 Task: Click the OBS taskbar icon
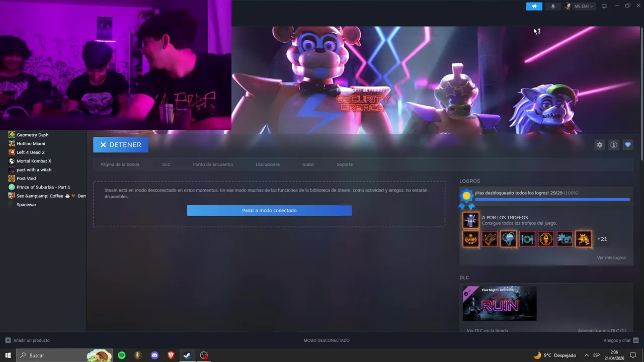(x=204, y=355)
